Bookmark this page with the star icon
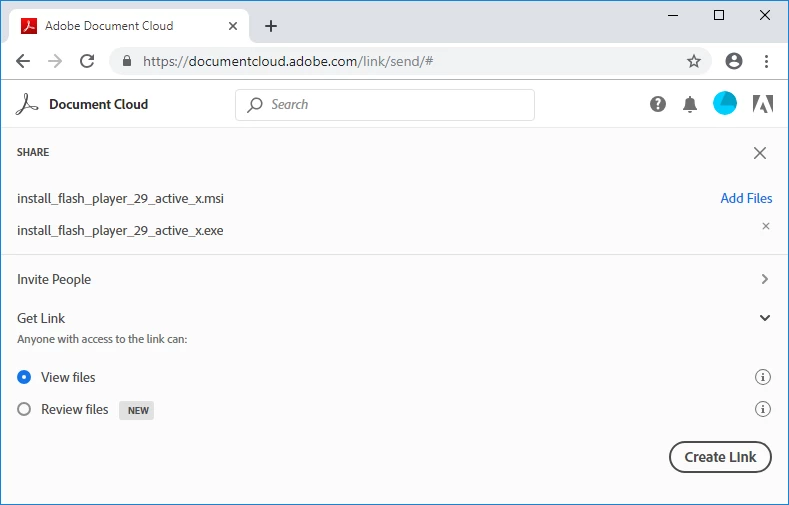 (694, 61)
